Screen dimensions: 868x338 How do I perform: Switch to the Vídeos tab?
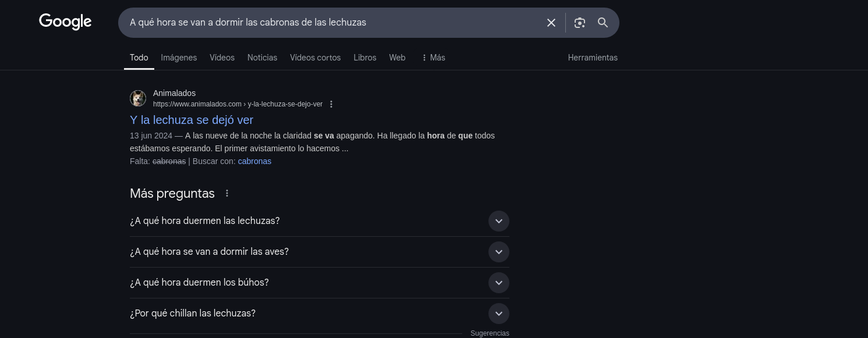point(222,58)
